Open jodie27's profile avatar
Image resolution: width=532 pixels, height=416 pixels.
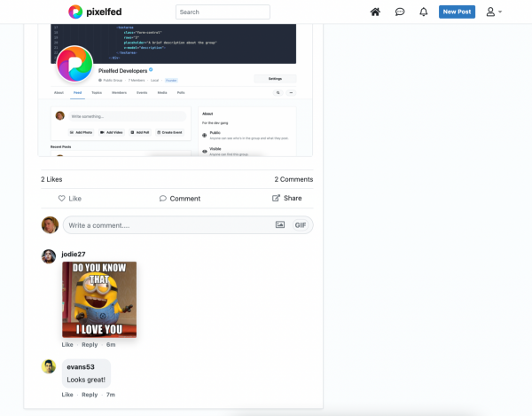(x=49, y=256)
